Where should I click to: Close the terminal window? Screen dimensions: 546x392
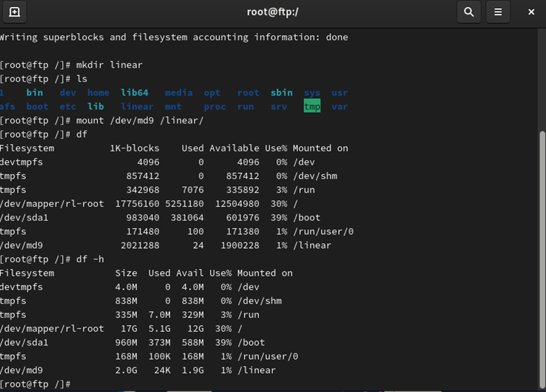531,12
